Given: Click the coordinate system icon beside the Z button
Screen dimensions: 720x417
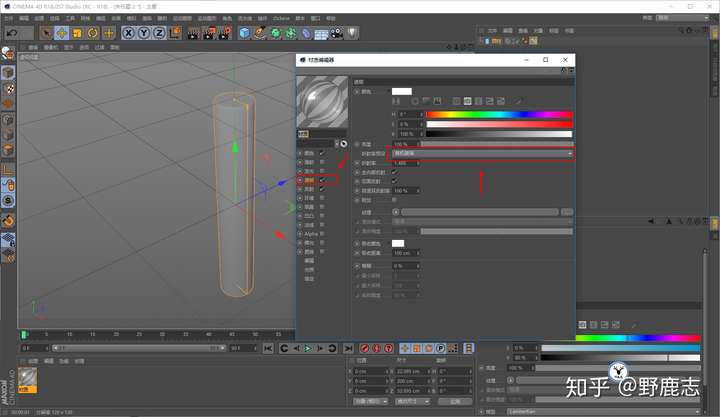Looking at the screenshot, I should tap(175, 33).
